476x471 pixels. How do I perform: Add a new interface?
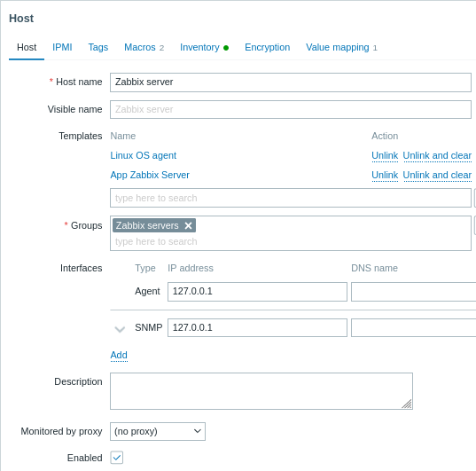click(119, 355)
